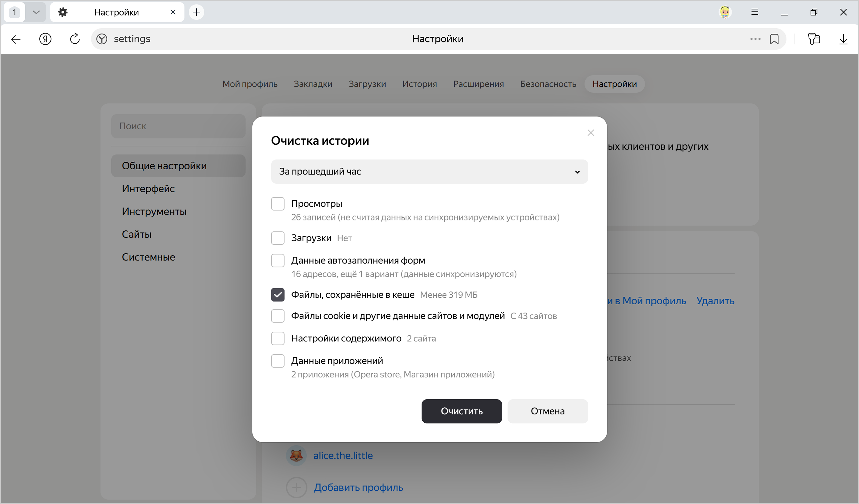The width and height of the screenshot is (859, 504).
Task: Click the Отмена button
Action: pyautogui.click(x=547, y=411)
